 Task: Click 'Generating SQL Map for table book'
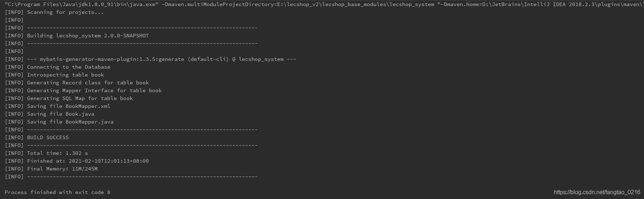tap(80, 98)
